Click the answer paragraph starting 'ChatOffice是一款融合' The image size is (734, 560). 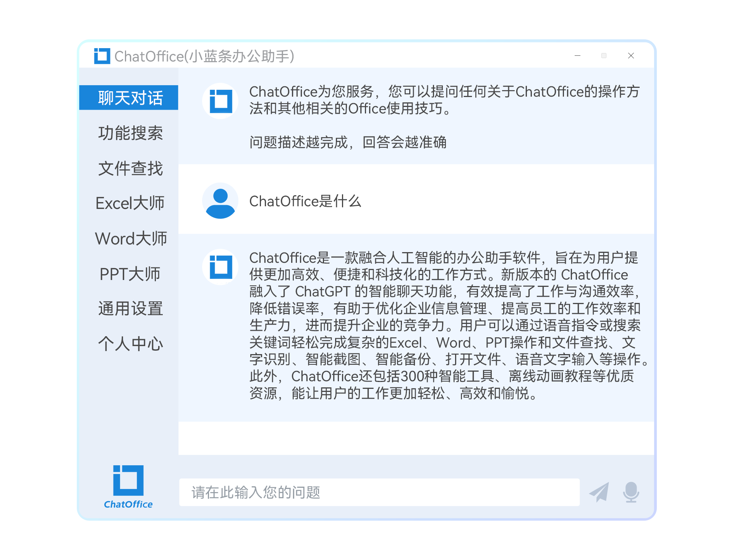pos(449,325)
